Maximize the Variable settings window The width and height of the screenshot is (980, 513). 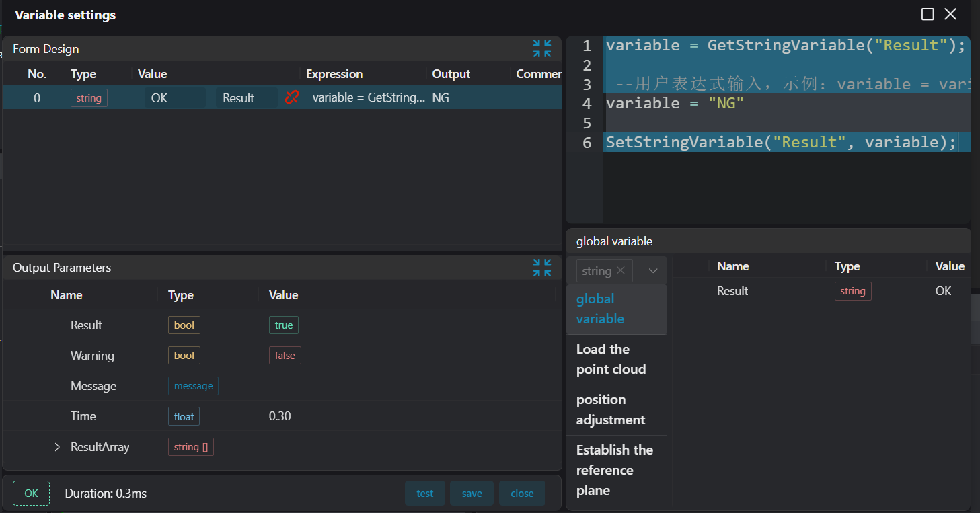pyautogui.click(x=928, y=14)
